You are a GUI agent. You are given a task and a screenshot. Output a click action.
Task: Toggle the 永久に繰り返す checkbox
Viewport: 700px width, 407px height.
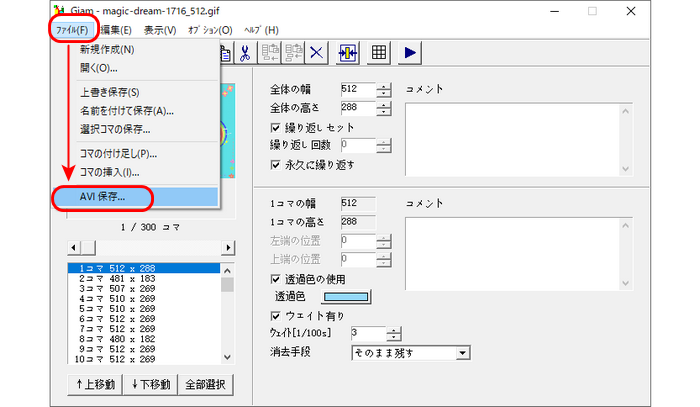(275, 165)
